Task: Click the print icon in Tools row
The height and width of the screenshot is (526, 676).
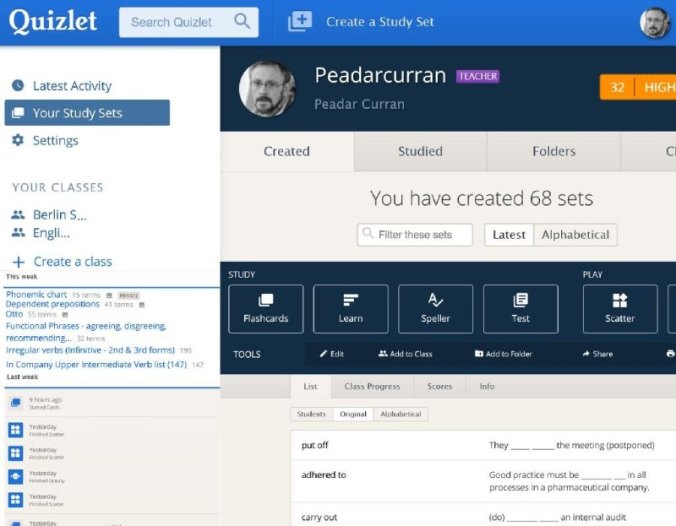Action: [x=671, y=354]
